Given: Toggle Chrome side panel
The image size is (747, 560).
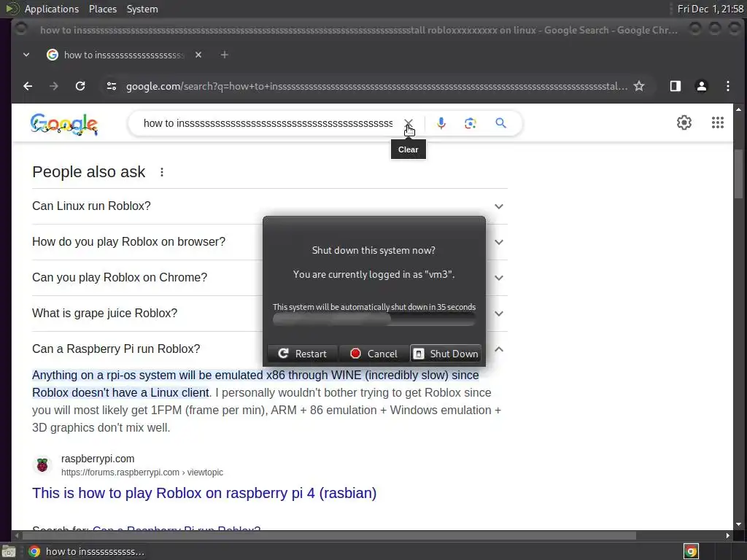Looking at the screenshot, I should coord(675,86).
